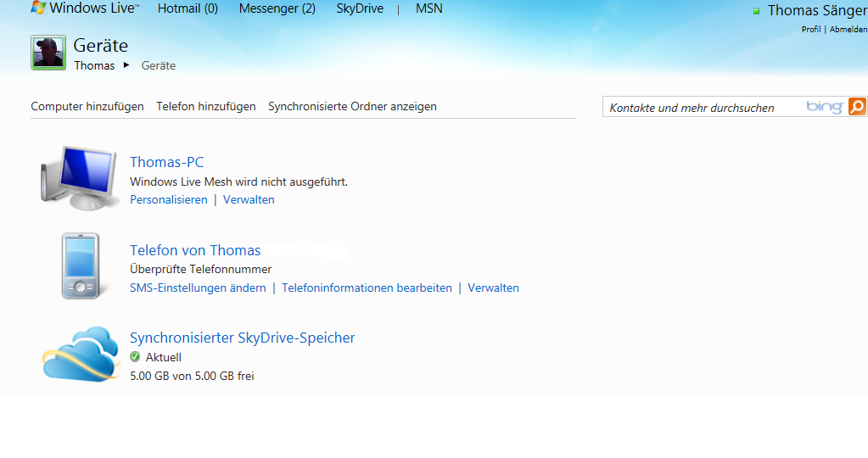The width and height of the screenshot is (868, 458).
Task: Click 'Aktuell' status text
Action: point(163,357)
